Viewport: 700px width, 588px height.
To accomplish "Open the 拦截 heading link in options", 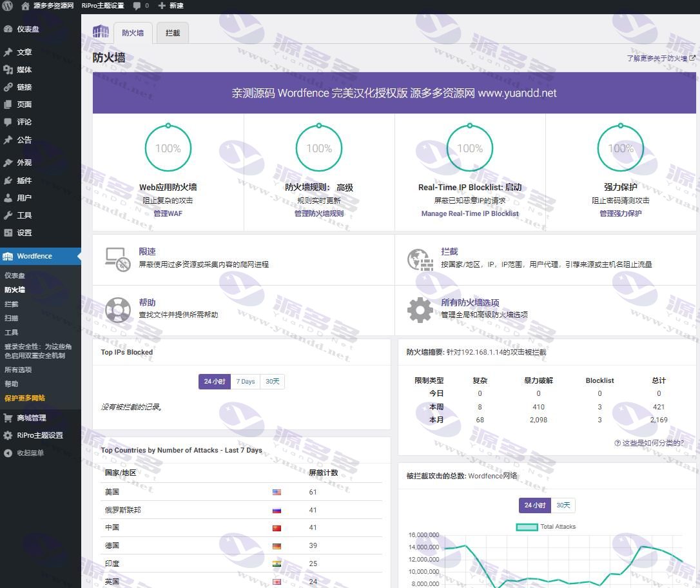I will (449, 251).
